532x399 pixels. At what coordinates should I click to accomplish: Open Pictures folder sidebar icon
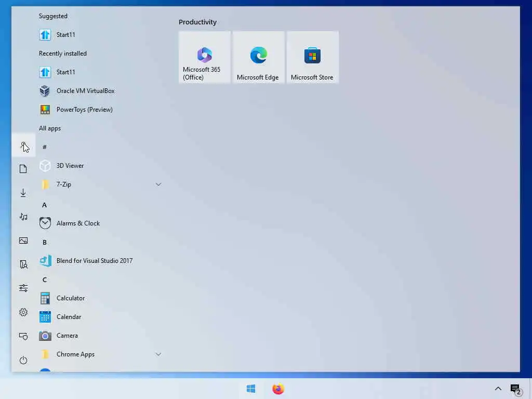tap(23, 241)
